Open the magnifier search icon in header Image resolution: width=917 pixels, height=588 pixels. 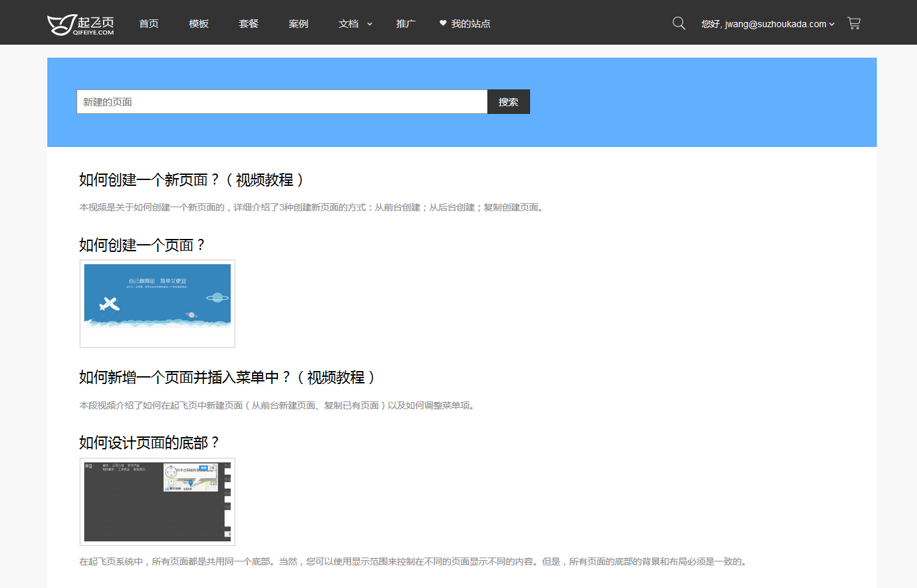(679, 23)
